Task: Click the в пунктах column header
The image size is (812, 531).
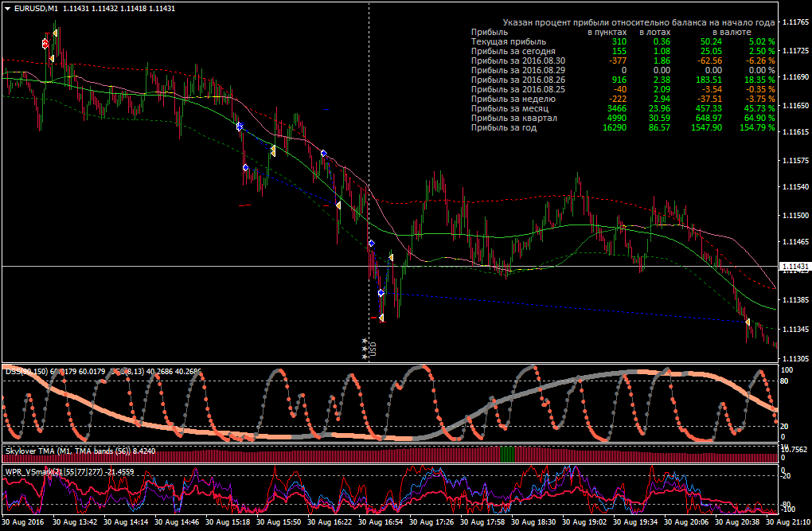Action: click(x=607, y=32)
